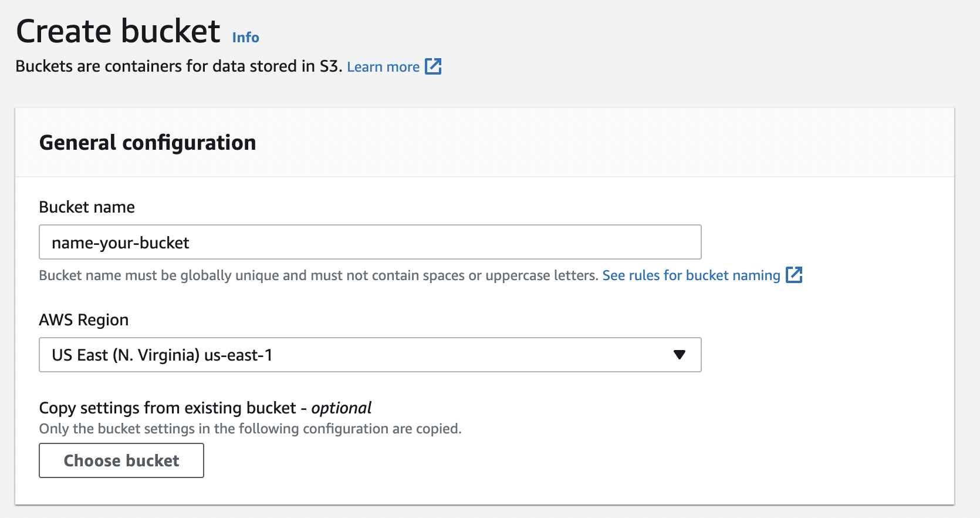Follow the See rules for bucket naming link
This screenshot has height=518, width=980.
click(x=690, y=275)
